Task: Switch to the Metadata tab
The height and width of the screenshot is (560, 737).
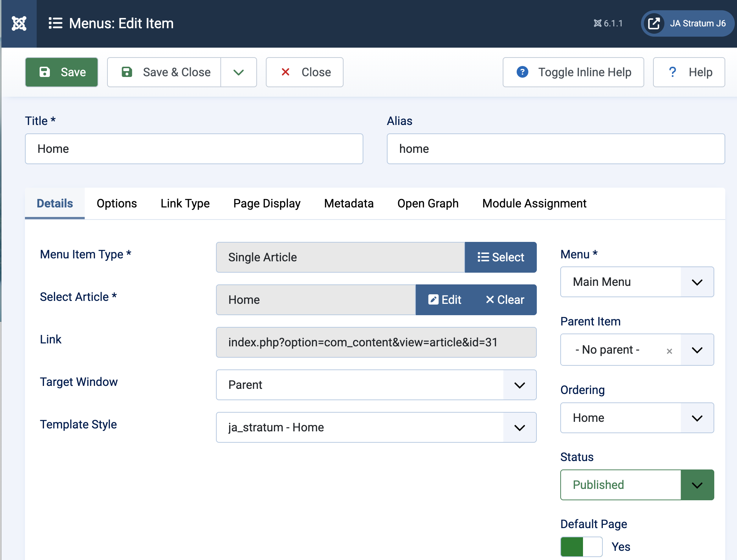Action: pos(349,203)
